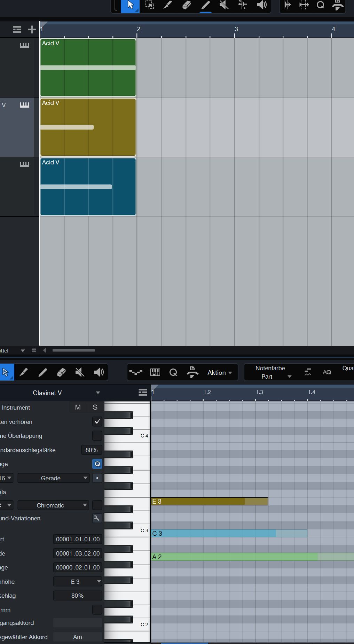Uncheck the note audition checkbox

point(97,422)
